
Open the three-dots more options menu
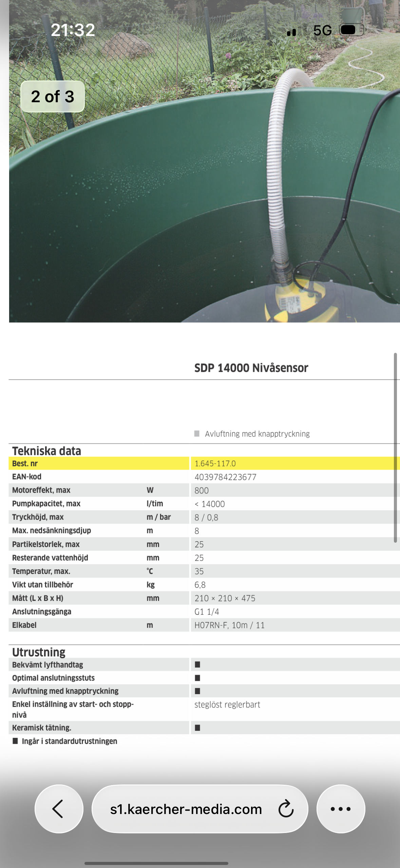click(340, 809)
